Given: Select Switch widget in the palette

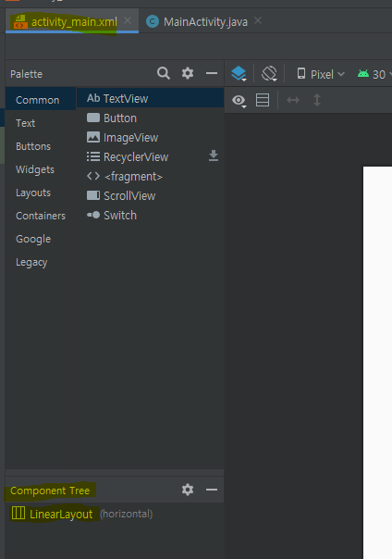Looking at the screenshot, I should point(150,215).
